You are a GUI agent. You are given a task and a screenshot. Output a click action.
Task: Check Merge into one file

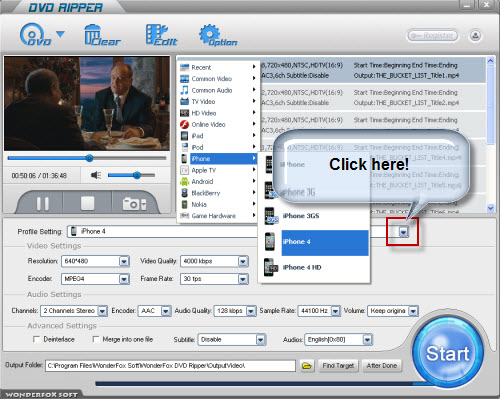coord(96,339)
